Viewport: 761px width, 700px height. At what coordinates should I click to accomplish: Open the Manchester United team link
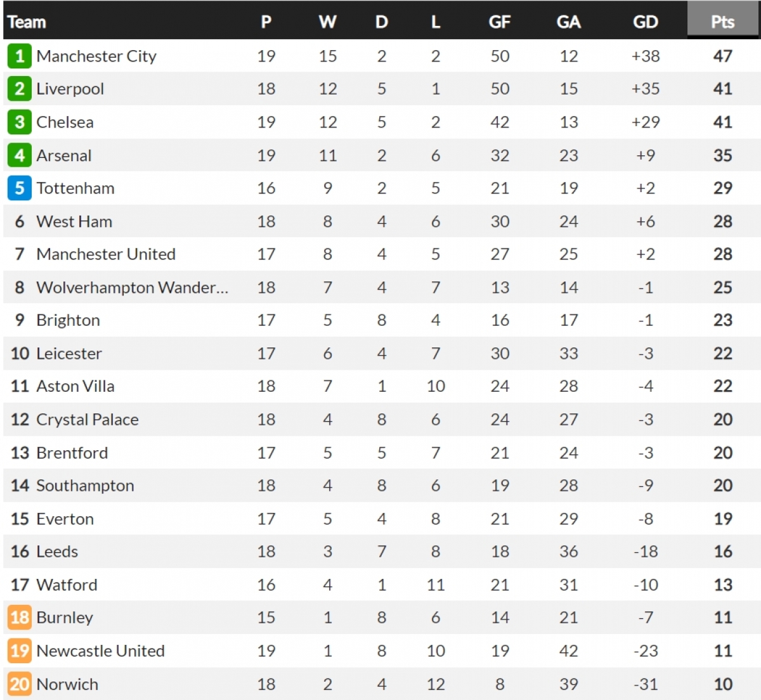[106, 254]
